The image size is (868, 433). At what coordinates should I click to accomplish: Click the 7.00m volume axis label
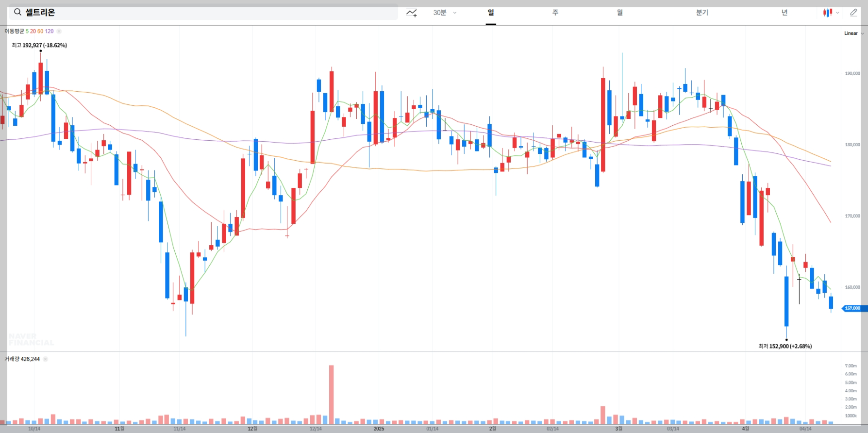click(851, 366)
